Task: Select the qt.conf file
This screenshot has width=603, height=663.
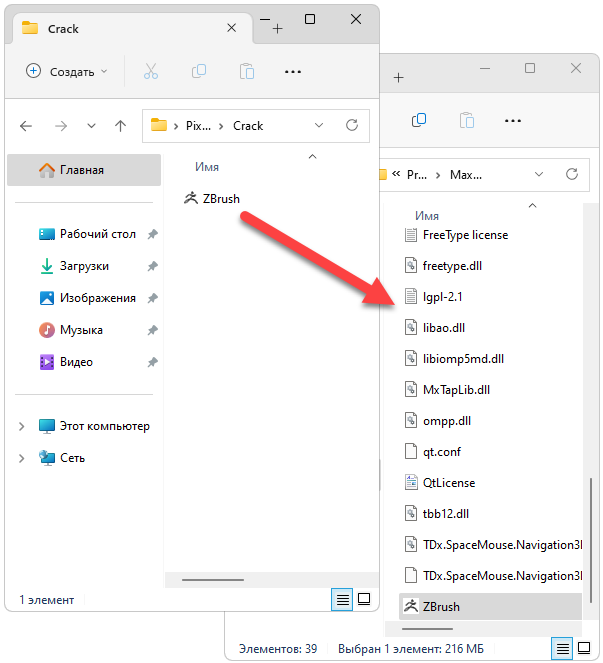Action: click(x=433, y=452)
